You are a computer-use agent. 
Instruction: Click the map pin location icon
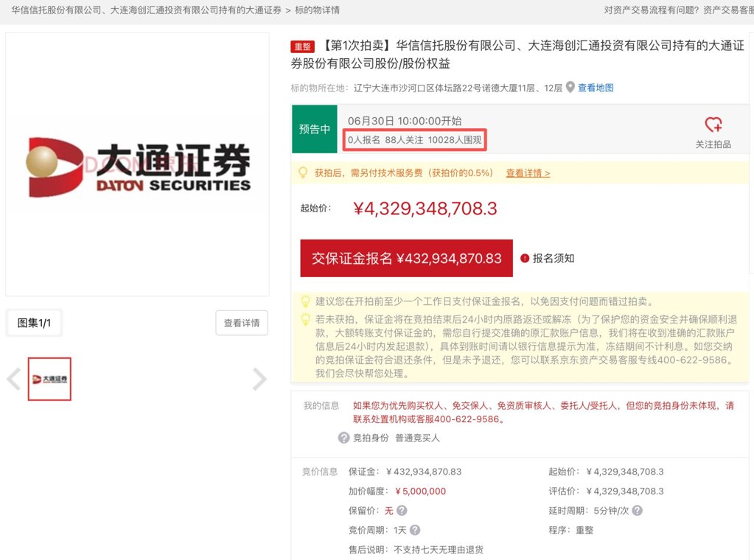(570, 87)
